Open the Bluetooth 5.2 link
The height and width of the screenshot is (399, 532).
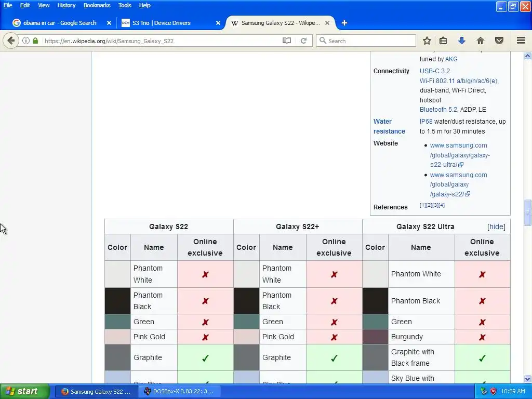click(x=438, y=110)
